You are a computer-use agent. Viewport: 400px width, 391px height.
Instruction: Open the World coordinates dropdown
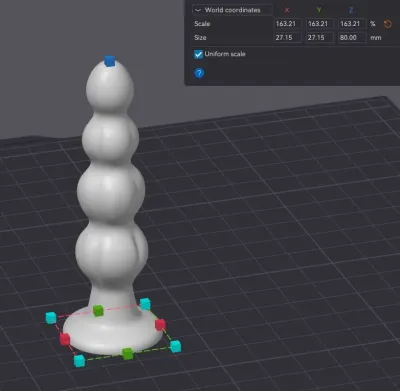click(x=232, y=10)
